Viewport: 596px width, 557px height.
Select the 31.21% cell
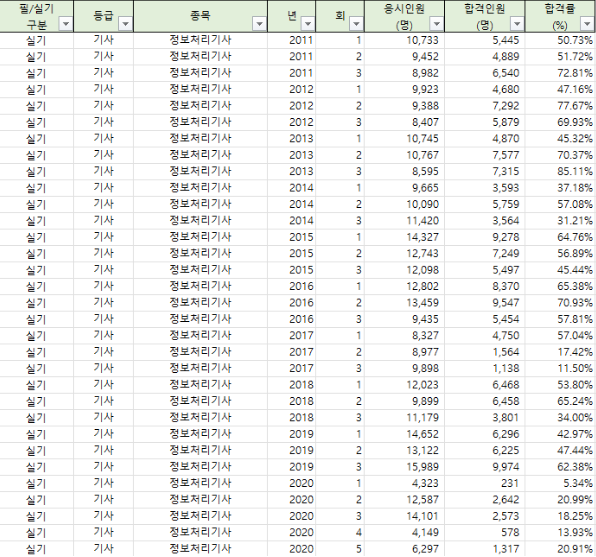pyautogui.click(x=560, y=221)
